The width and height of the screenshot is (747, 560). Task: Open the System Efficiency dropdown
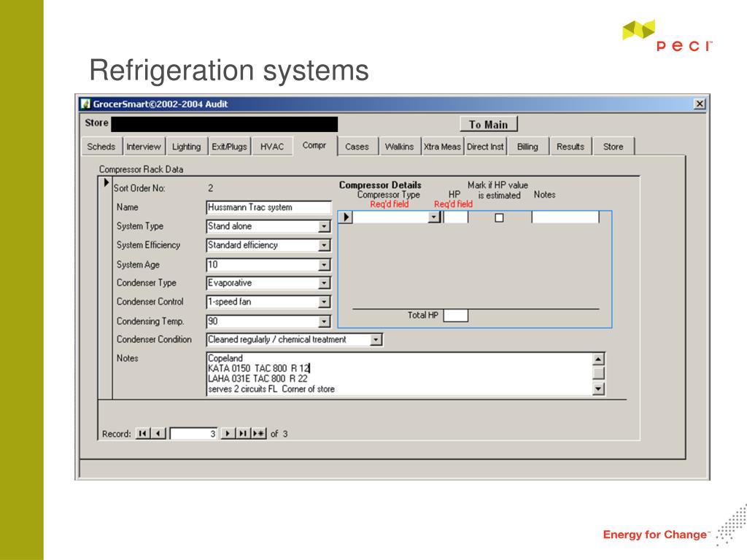(324, 245)
